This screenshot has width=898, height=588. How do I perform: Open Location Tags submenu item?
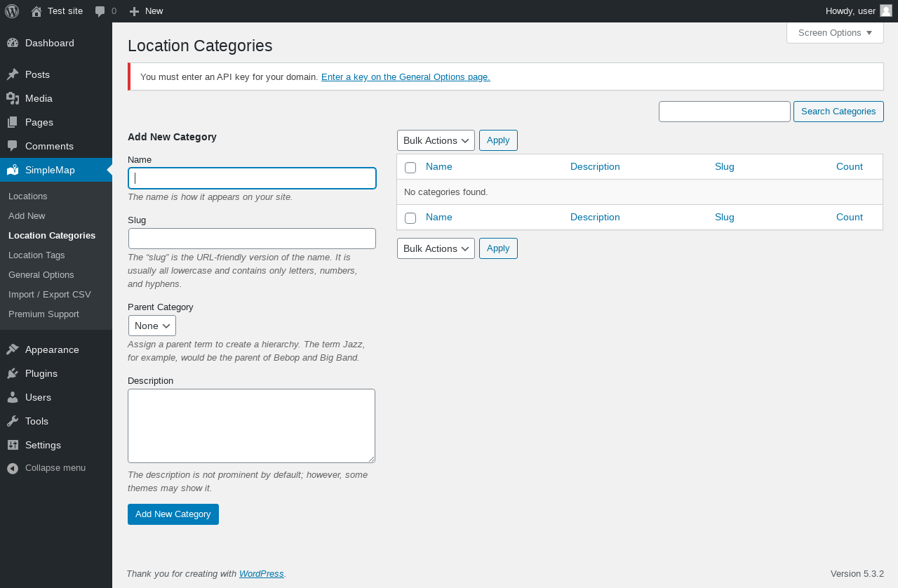pos(36,255)
